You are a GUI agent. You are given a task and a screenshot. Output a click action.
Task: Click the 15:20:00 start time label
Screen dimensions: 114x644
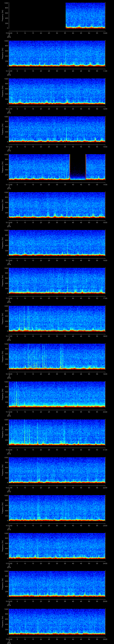tap(9, 450)
